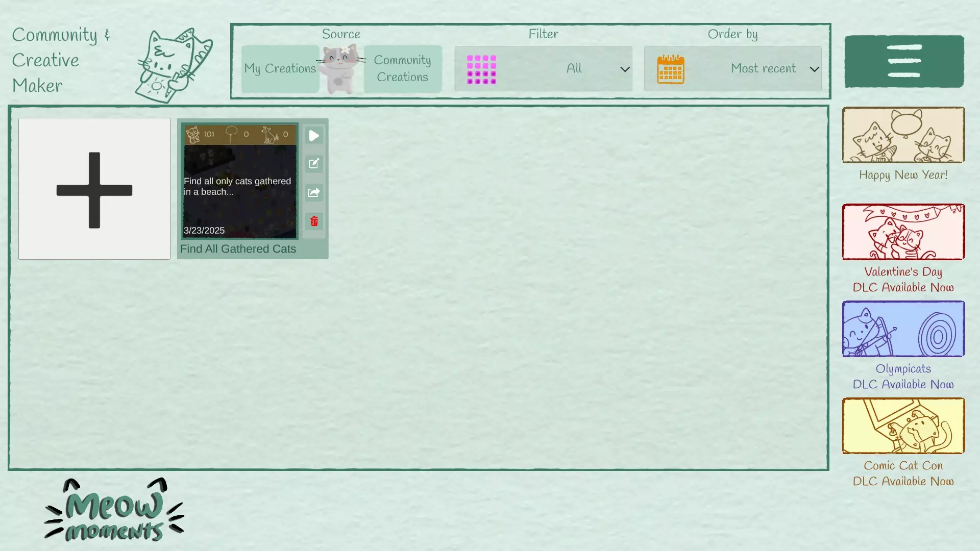
Task: Click the pink grid filter icon
Action: pos(481,69)
